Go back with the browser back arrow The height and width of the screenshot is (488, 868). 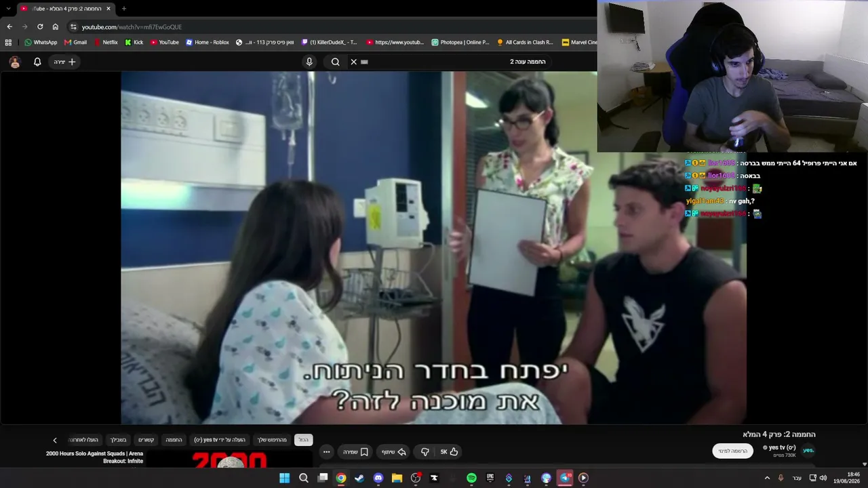[x=9, y=26]
